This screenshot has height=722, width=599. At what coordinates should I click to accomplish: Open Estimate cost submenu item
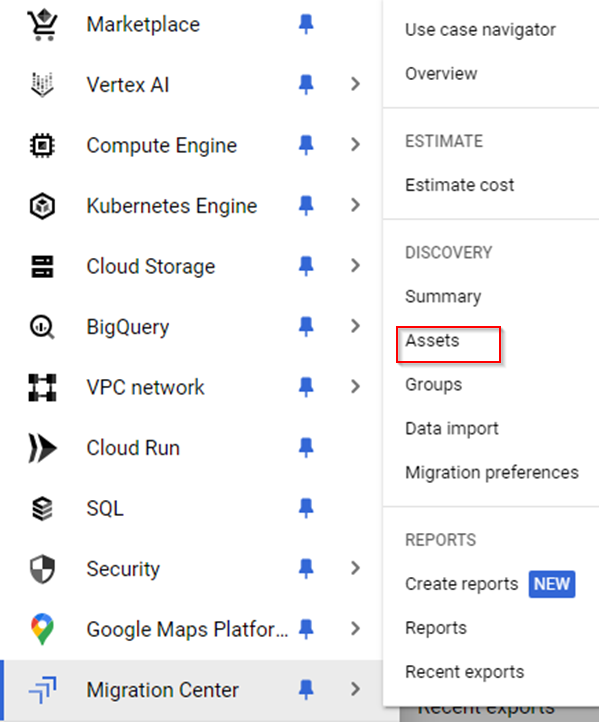459,185
